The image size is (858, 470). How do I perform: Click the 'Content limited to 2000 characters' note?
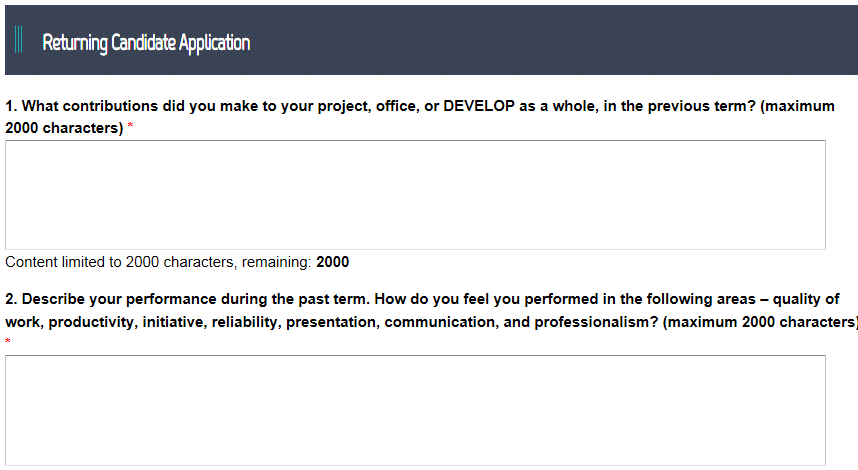160,263
